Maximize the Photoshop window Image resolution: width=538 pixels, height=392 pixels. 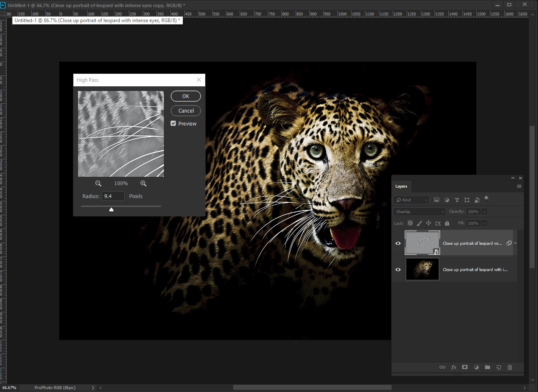tap(509, 5)
